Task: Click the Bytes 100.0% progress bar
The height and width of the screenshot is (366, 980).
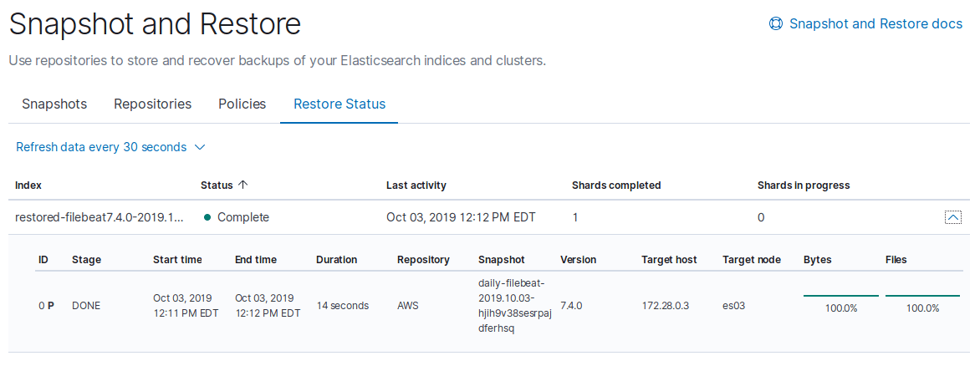Action: pyautogui.click(x=840, y=296)
